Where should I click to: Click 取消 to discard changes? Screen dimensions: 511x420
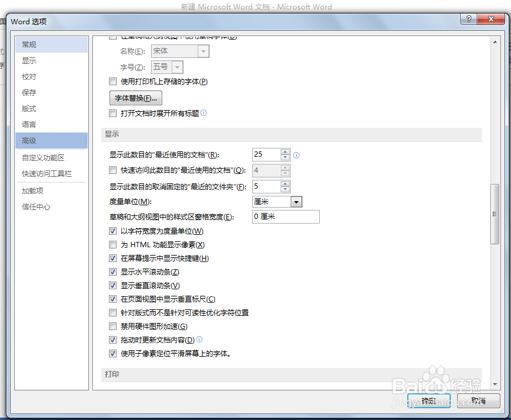coord(478,400)
